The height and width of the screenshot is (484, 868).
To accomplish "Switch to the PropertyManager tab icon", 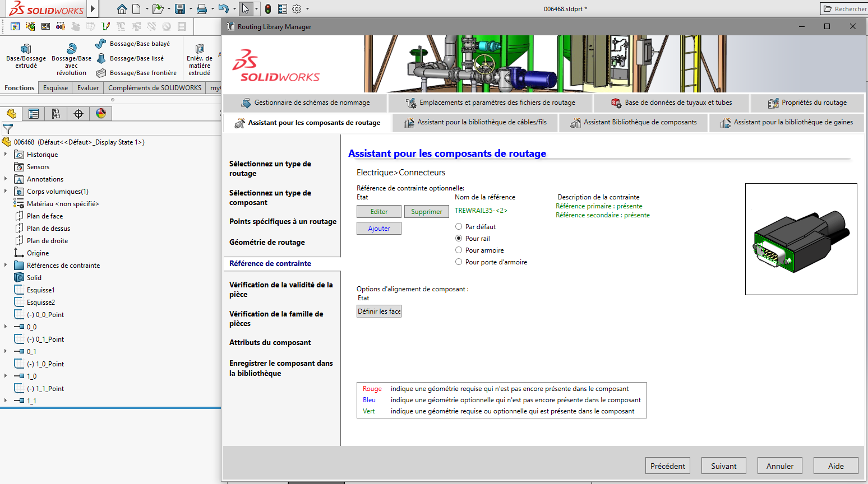I will click(34, 114).
